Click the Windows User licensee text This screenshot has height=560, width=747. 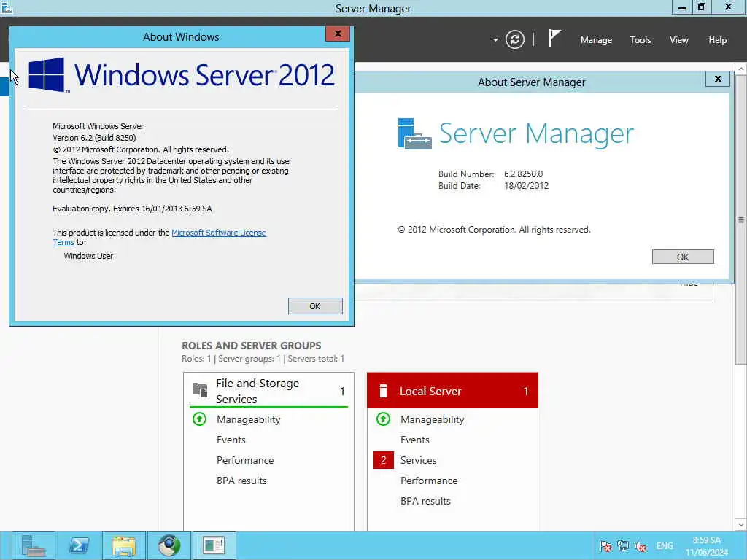coord(88,256)
